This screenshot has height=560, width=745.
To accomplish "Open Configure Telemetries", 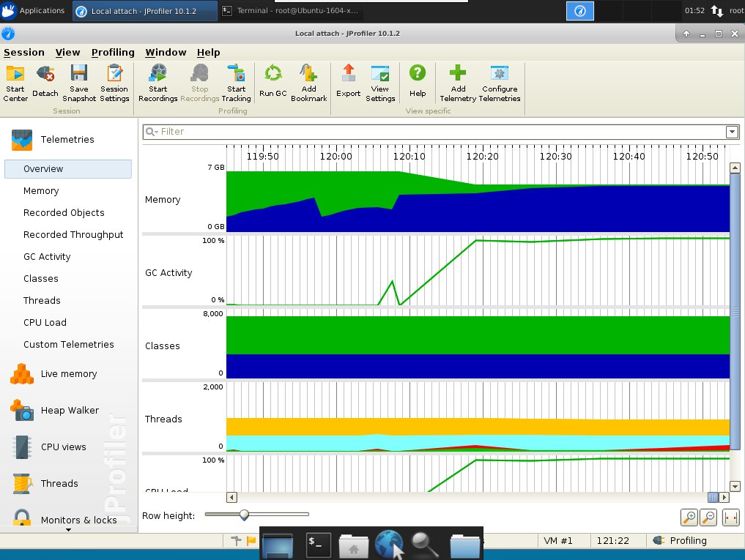I will (x=500, y=83).
